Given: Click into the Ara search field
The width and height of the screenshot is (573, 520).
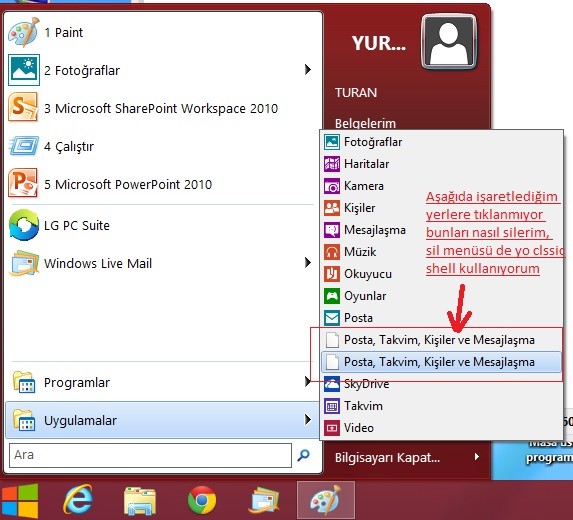Looking at the screenshot, I should (x=150, y=455).
